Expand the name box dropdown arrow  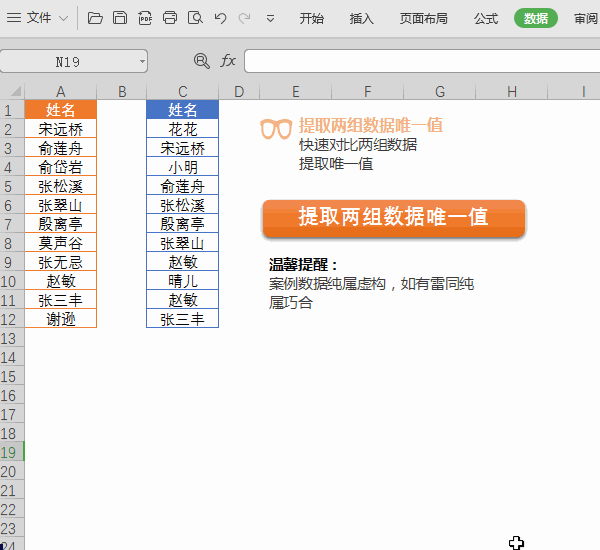(142, 61)
